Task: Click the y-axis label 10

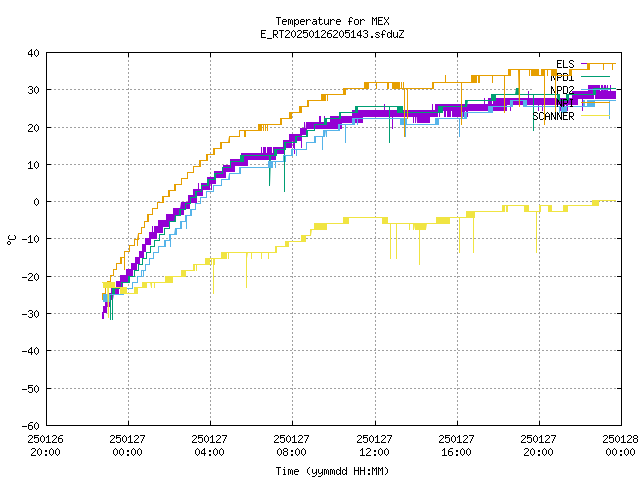Action: pyautogui.click(x=33, y=165)
